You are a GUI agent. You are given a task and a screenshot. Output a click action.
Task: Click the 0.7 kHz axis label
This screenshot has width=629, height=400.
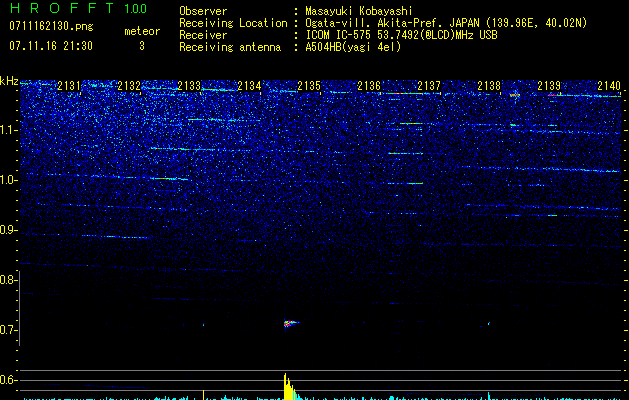9,330
